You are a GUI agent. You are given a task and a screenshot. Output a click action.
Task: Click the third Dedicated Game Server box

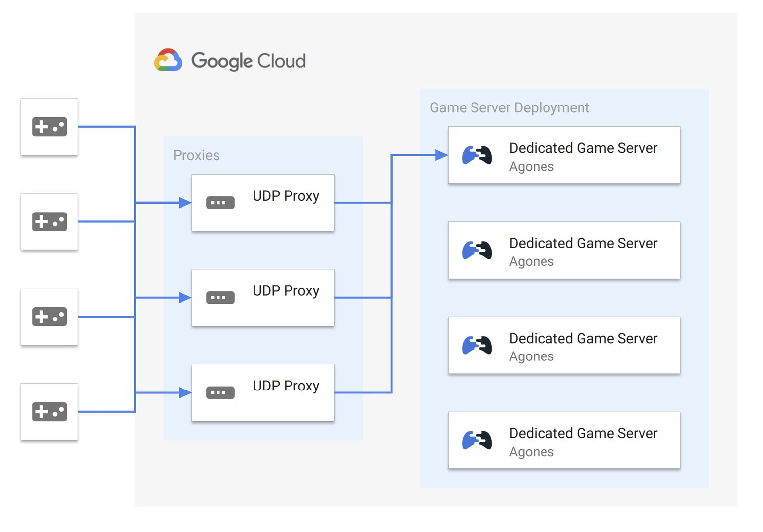[564, 345]
